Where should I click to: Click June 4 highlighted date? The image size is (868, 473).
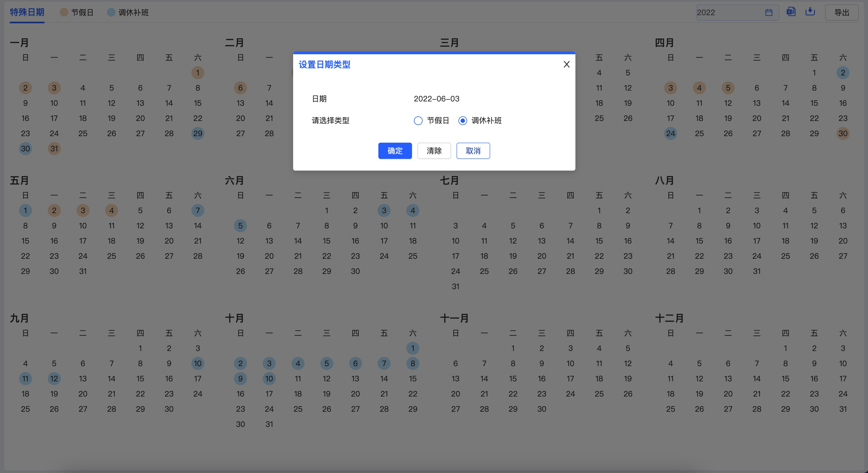[x=413, y=210]
